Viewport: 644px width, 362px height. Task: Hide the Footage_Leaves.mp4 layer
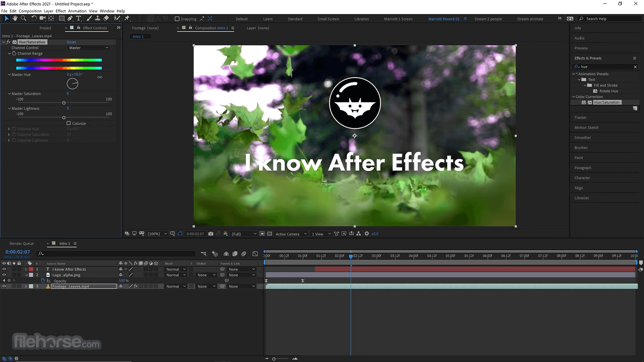[x=4, y=286]
